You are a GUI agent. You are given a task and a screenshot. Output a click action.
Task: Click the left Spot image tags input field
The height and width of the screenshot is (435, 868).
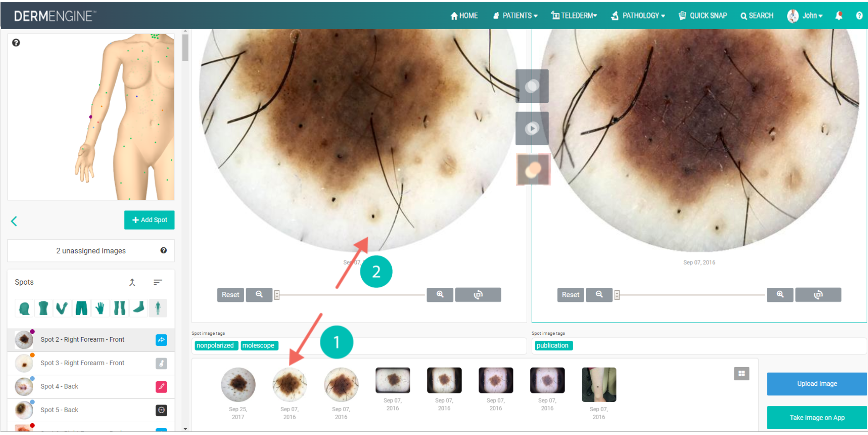click(359, 346)
